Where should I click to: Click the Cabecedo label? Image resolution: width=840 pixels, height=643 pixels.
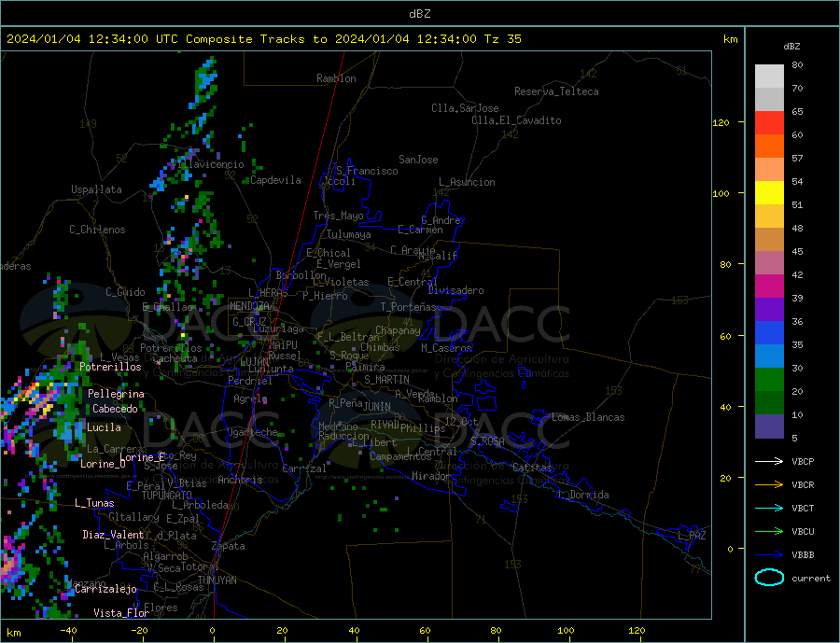pos(115,409)
